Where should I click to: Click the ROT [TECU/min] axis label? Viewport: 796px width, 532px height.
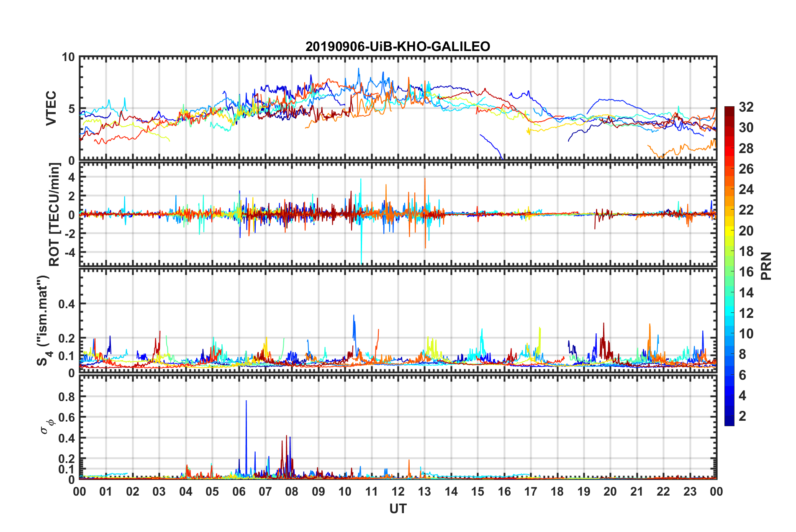(x=54, y=215)
